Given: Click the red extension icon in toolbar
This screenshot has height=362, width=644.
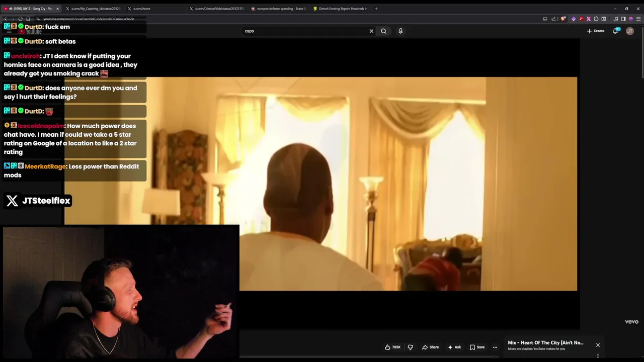Looking at the screenshot, I should 581,19.
